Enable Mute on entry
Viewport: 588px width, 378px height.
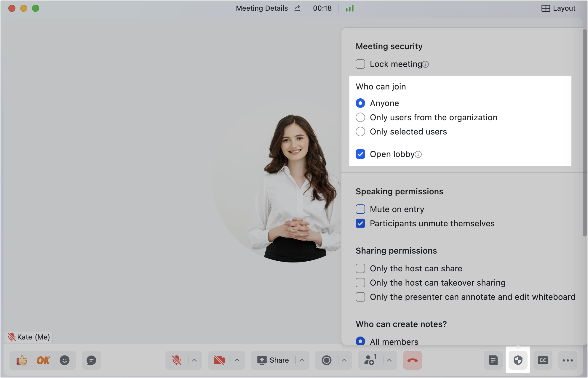point(360,209)
